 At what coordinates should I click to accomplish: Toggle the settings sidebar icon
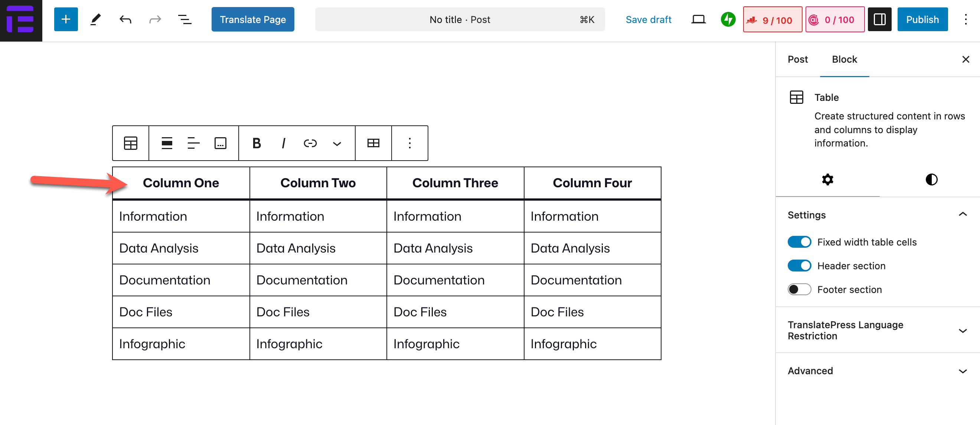point(879,19)
